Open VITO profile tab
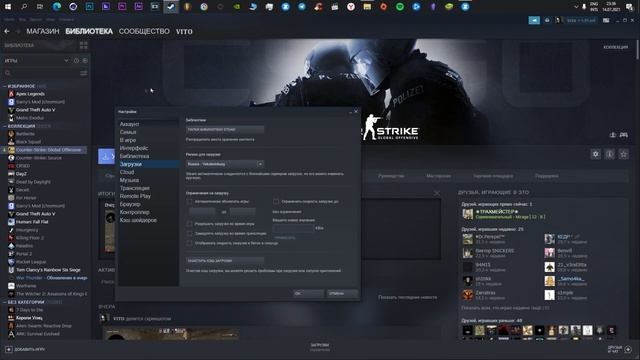 [x=184, y=31]
